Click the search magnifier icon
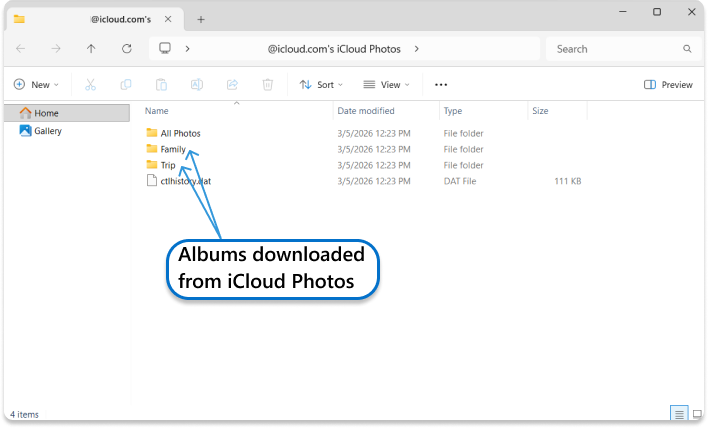708x428 pixels. pyautogui.click(x=687, y=49)
